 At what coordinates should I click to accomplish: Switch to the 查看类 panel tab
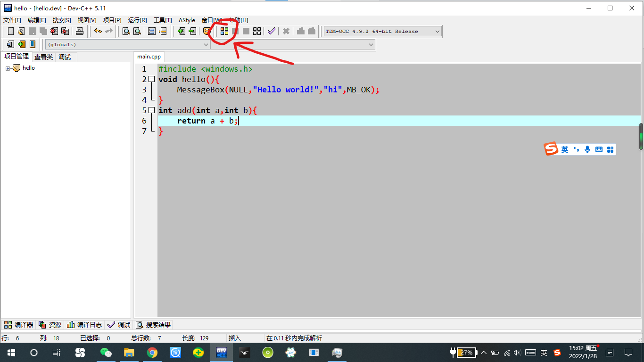pyautogui.click(x=43, y=57)
